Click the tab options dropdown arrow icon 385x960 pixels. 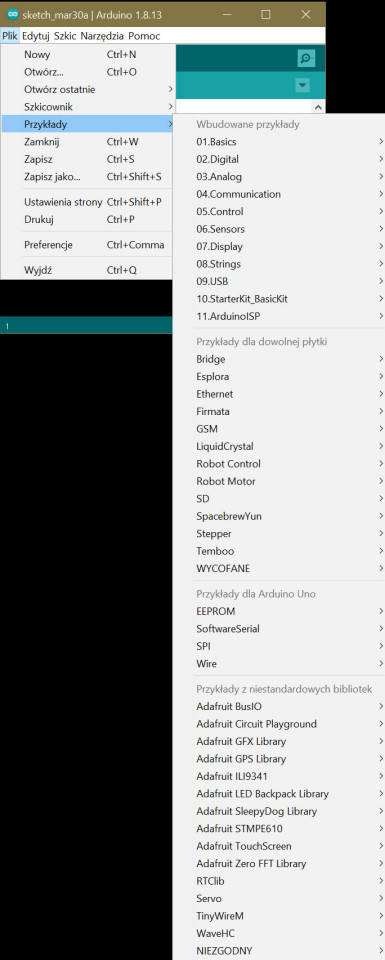[302, 86]
